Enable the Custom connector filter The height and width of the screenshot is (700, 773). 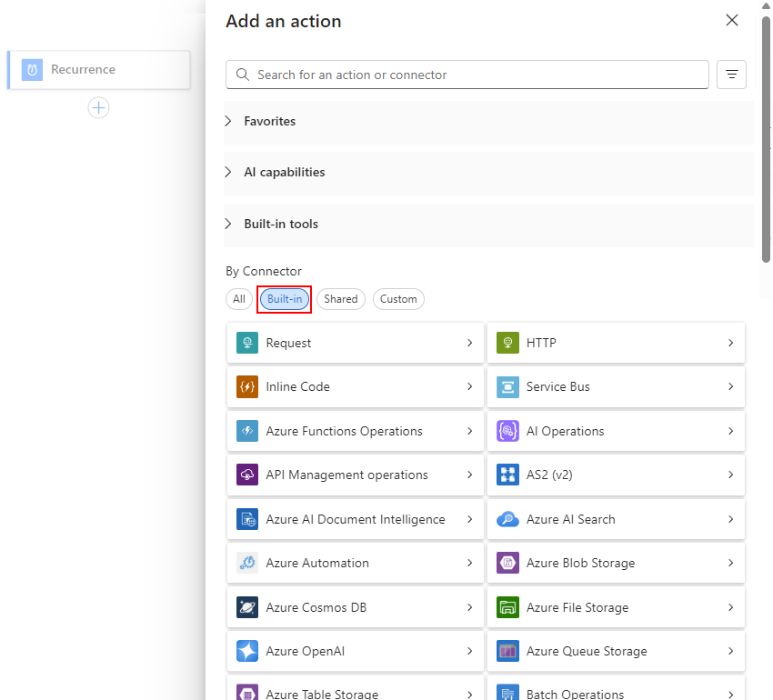point(398,299)
